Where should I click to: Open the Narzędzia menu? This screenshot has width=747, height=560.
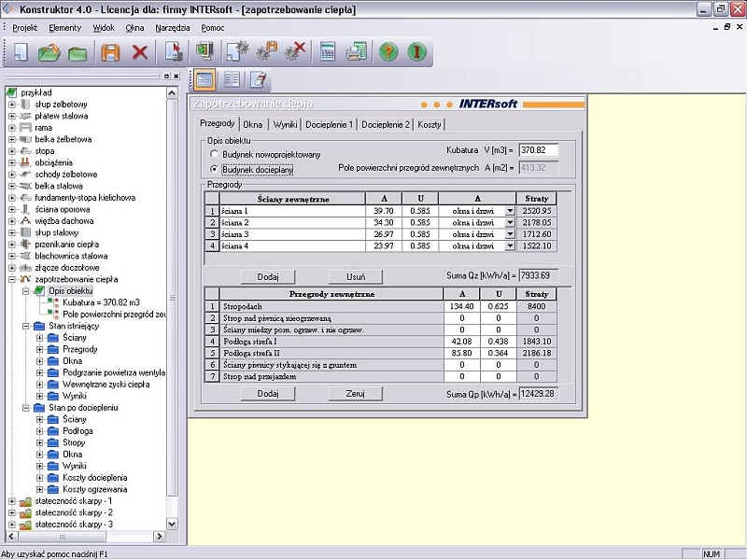[x=173, y=28]
